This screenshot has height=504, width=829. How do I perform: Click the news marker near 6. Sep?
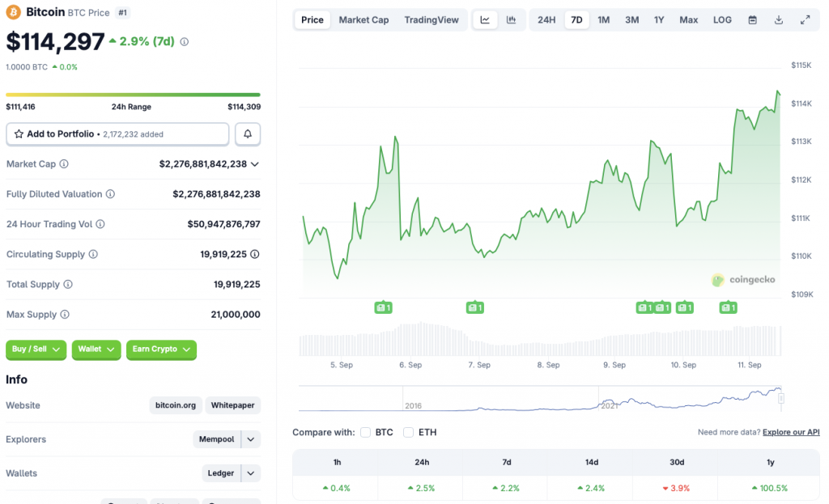click(383, 307)
